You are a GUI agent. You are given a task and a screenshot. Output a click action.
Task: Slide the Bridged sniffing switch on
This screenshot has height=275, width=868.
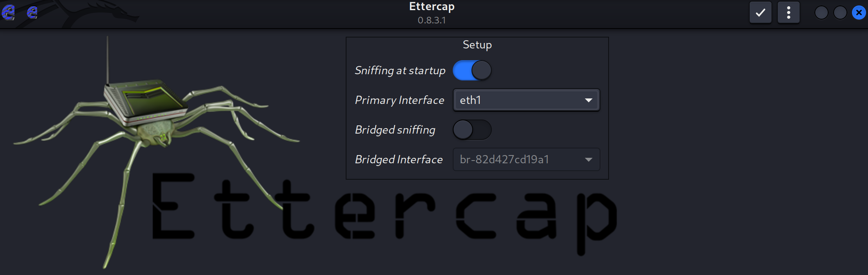(x=472, y=130)
